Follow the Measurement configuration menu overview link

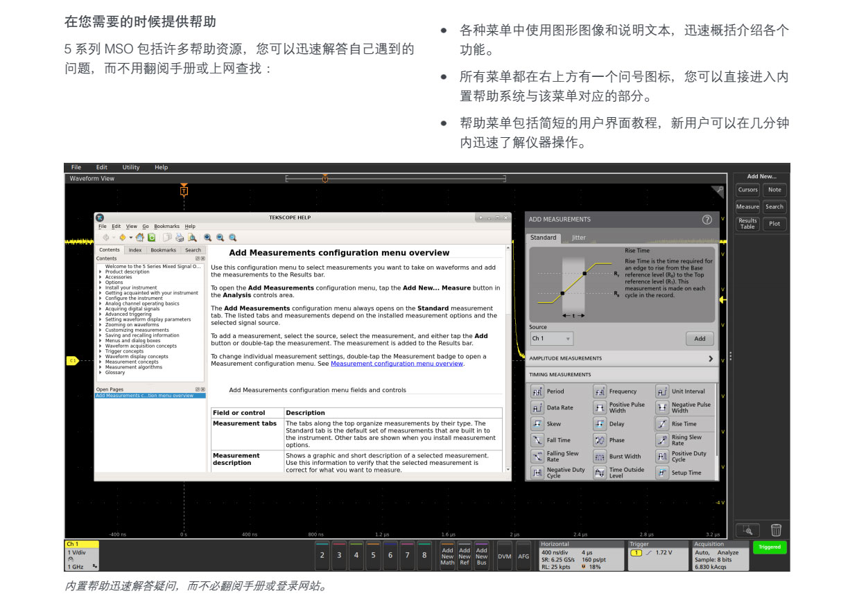(397, 364)
